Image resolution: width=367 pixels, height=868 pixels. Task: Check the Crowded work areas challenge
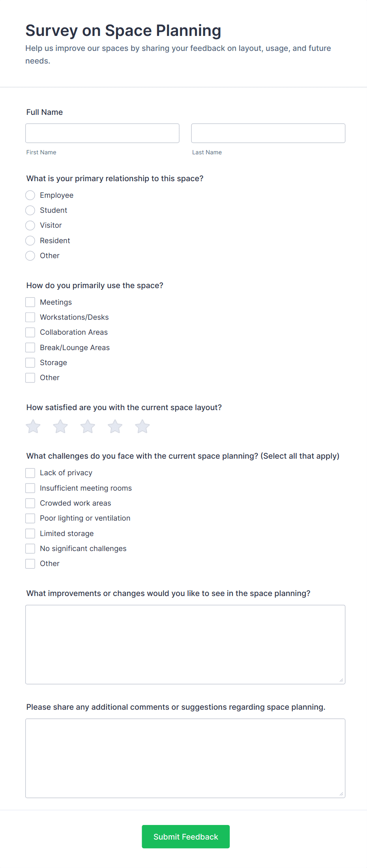coord(30,503)
